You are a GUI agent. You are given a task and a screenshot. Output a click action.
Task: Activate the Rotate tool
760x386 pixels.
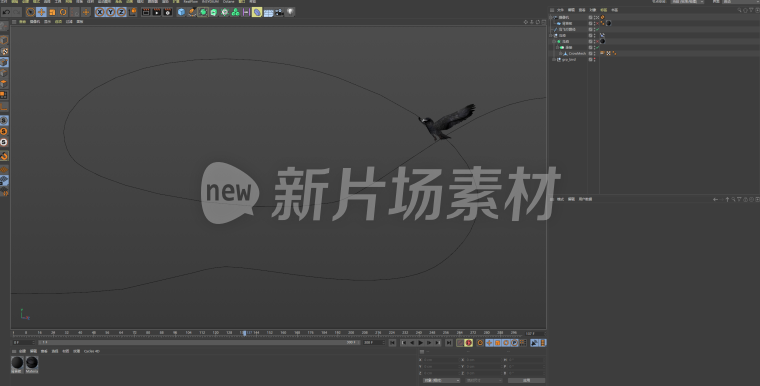click(x=63, y=12)
